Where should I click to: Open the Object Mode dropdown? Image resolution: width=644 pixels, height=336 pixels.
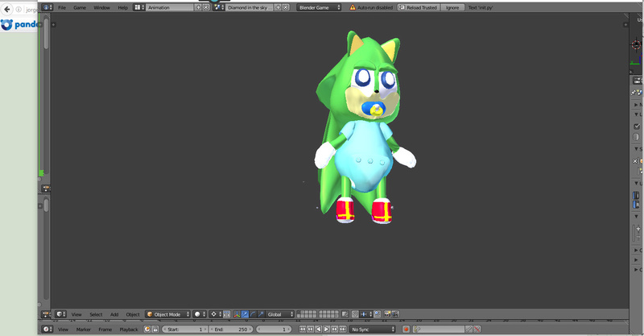pos(167,314)
